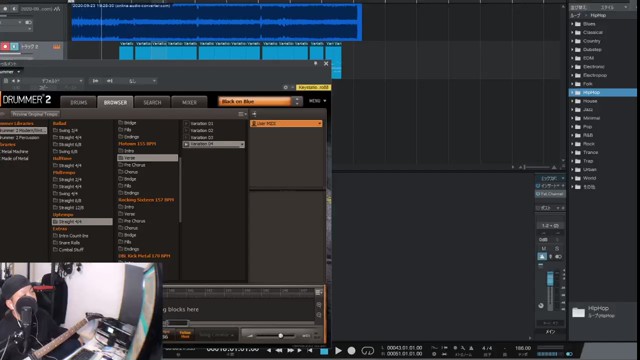Viewport: 640px width, 360px height.
Task: Click the Preview Original Tempo button
Action: (x=35, y=114)
